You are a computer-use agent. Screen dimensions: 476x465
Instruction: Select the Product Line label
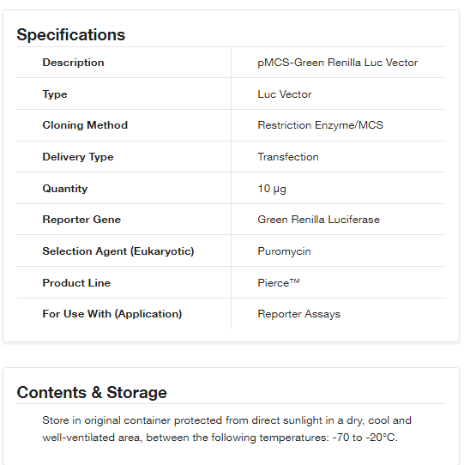coord(76,283)
